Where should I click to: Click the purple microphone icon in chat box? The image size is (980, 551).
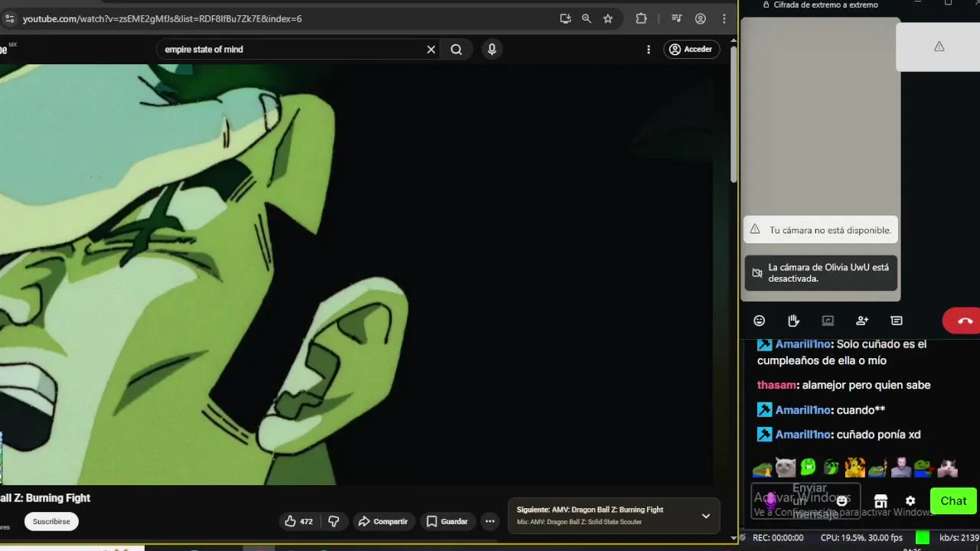pyautogui.click(x=771, y=500)
